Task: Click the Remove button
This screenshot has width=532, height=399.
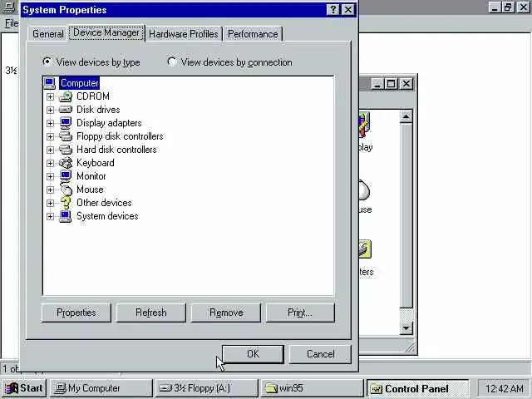Action: point(226,313)
